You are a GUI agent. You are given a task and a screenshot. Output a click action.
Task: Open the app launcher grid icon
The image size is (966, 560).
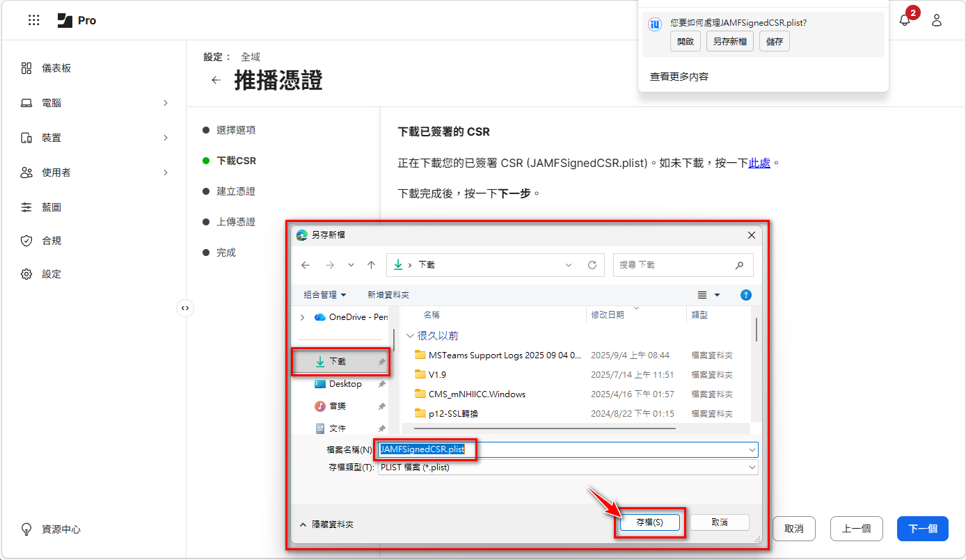pos(33,20)
